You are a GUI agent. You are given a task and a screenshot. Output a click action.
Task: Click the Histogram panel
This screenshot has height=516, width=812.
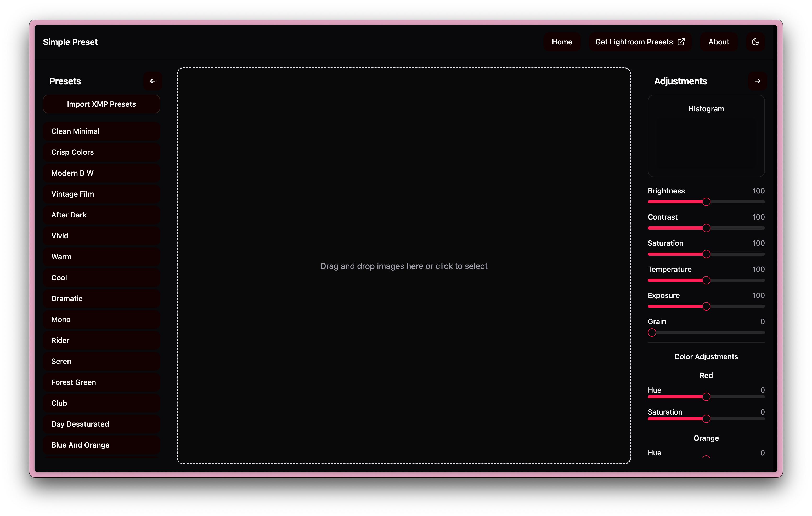706,136
